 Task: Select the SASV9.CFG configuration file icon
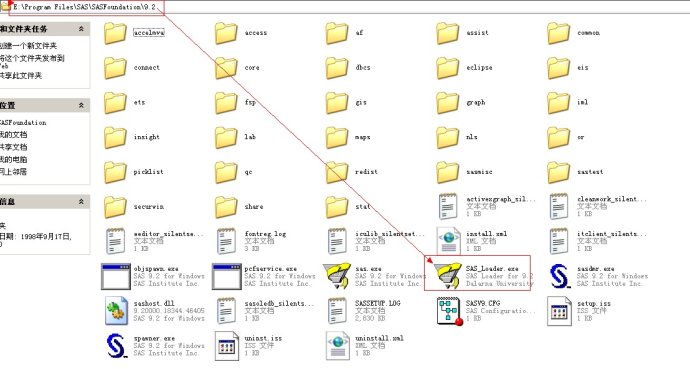pyautogui.click(x=449, y=311)
